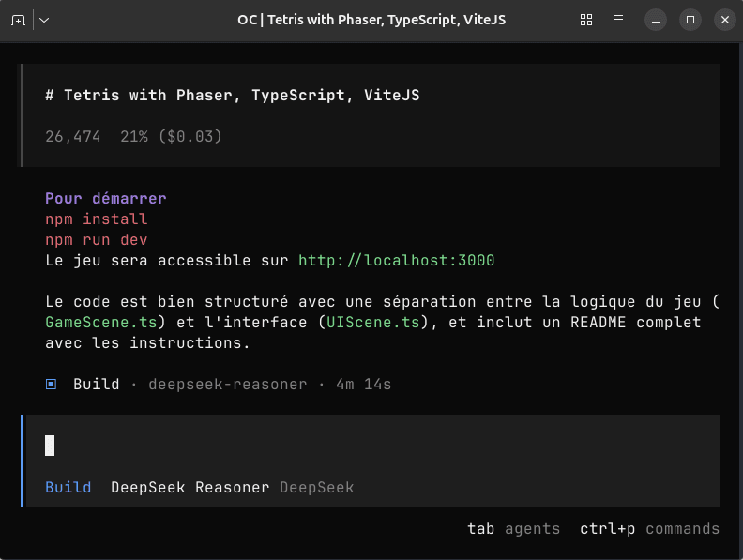This screenshot has width=743, height=560.
Task: Maximize the terminal window
Action: pos(690,20)
